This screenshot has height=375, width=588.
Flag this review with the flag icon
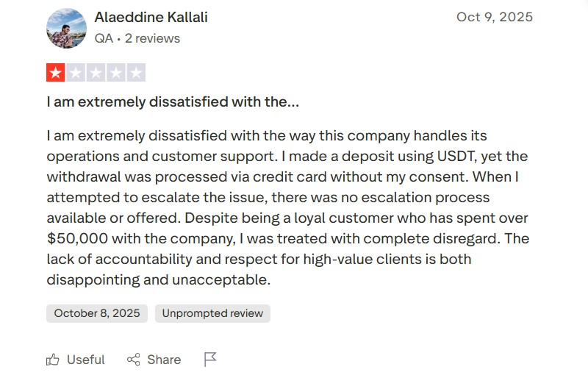210,359
